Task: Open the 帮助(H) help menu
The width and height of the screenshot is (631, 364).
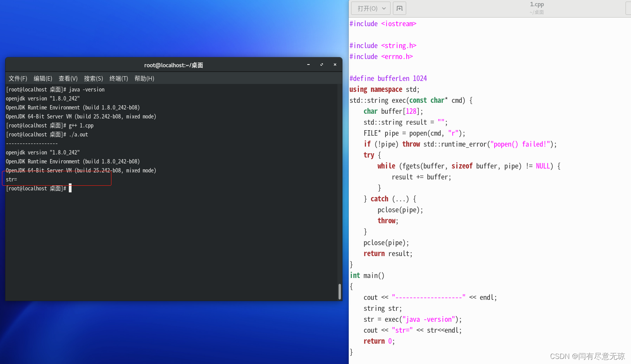Action: 144,78
